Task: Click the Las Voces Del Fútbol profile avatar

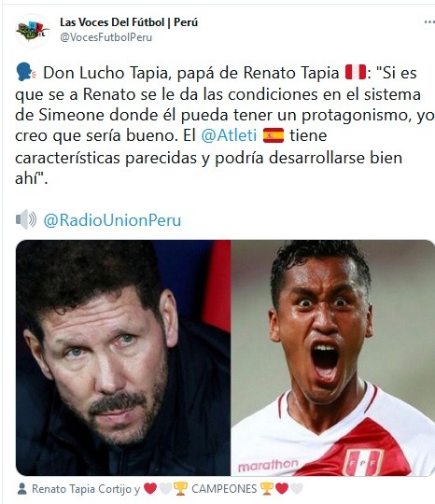Action: point(33,31)
